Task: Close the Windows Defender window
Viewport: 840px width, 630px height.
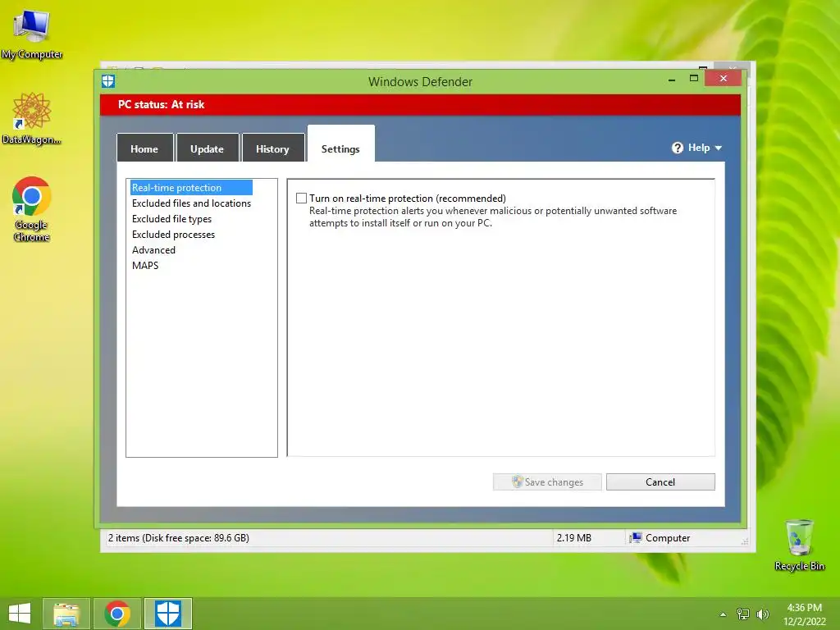Action: click(724, 78)
